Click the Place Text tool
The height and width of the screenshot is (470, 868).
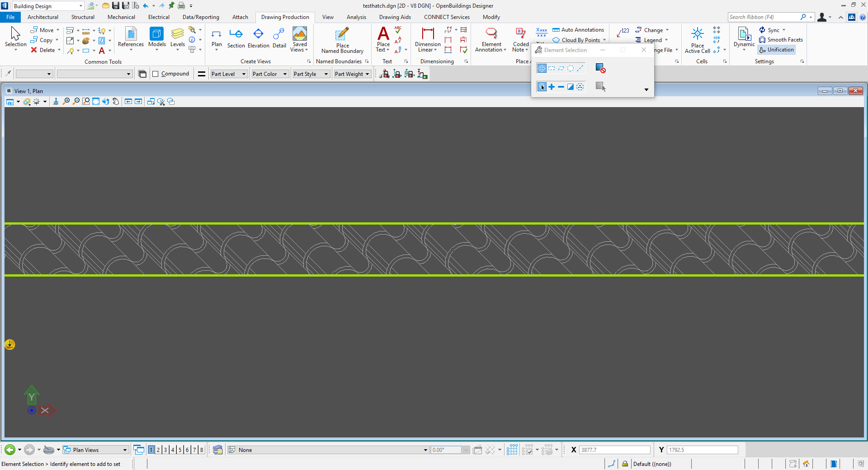pyautogui.click(x=383, y=39)
